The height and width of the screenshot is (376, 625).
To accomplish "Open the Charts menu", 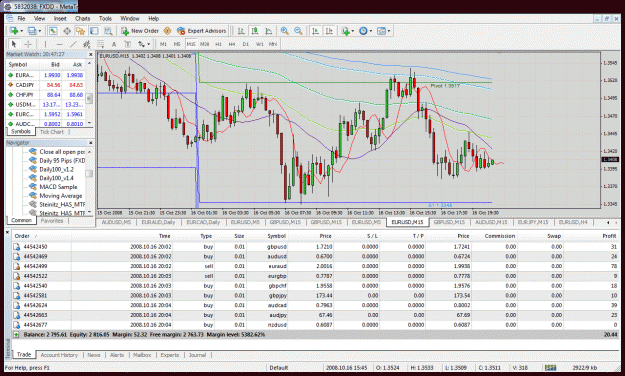I will click(83, 18).
